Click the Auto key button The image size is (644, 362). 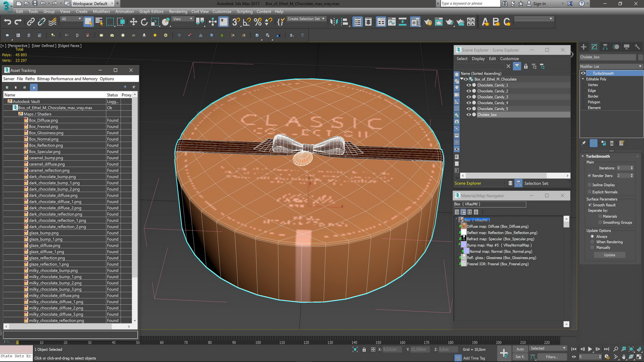tap(520, 349)
